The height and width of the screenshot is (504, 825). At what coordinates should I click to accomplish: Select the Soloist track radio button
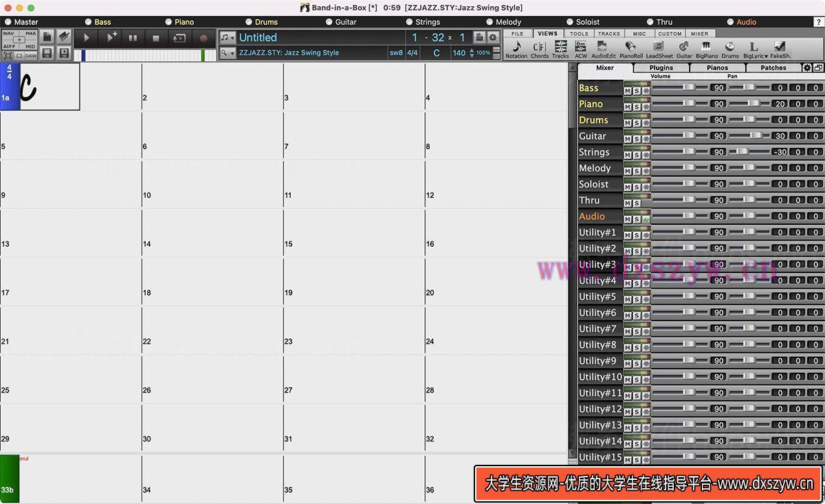pyautogui.click(x=570, y=22)
